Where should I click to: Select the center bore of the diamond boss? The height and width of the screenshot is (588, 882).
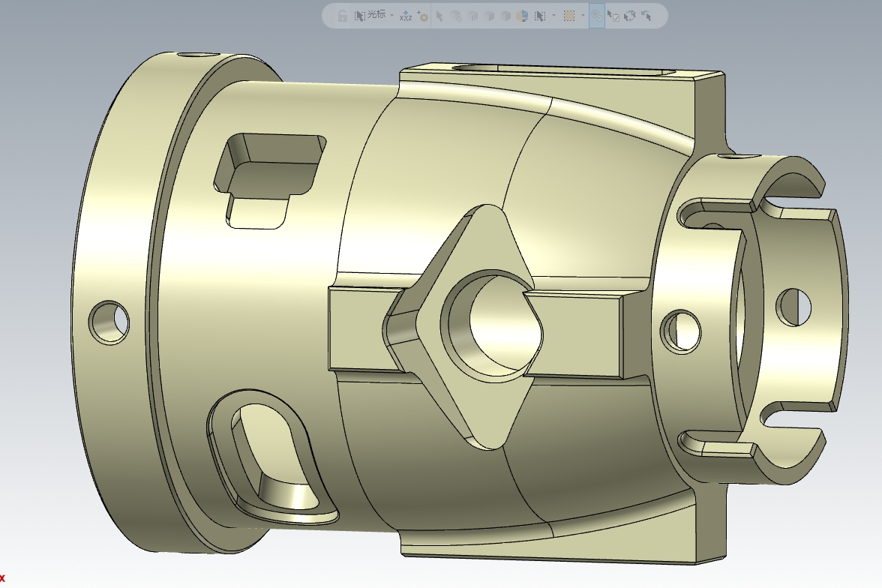coord(493,326)
